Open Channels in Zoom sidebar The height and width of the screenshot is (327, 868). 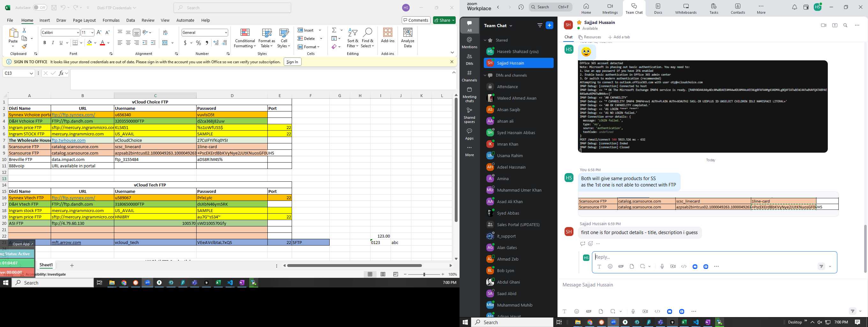(x=469, y=76)
